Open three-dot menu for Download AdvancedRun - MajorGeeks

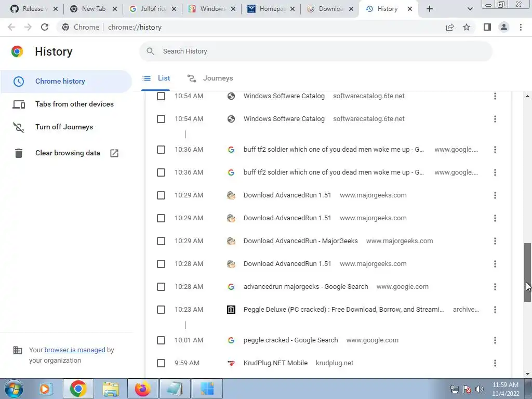pyautogui.click(x=495, y=241)
